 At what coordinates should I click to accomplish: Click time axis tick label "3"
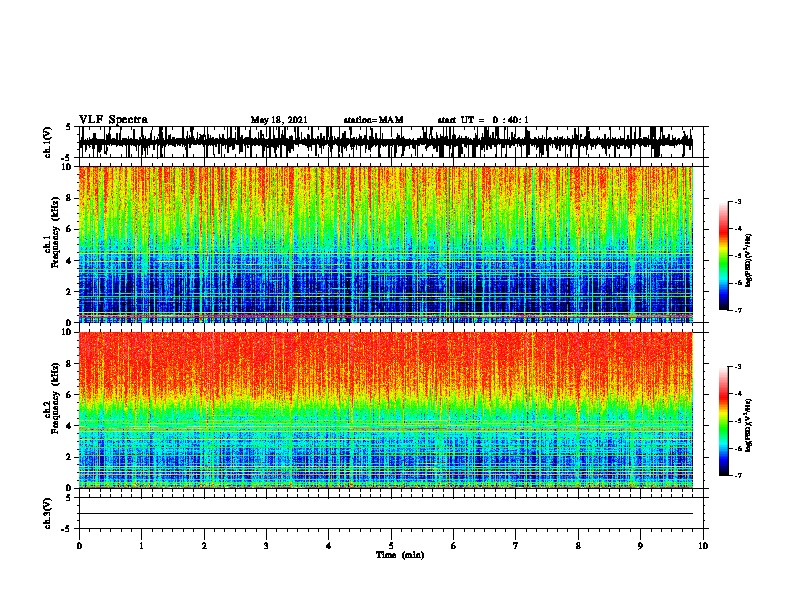(266, 546)
